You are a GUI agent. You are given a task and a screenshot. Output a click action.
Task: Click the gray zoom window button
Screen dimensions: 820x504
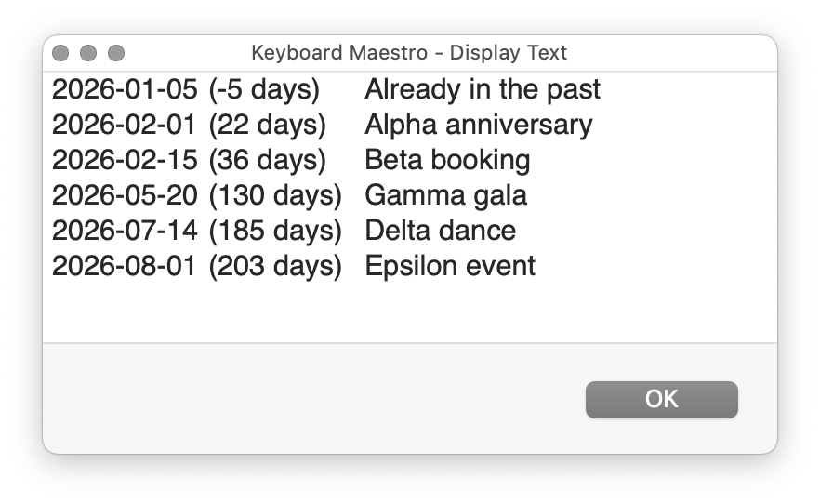click(116, 53)
